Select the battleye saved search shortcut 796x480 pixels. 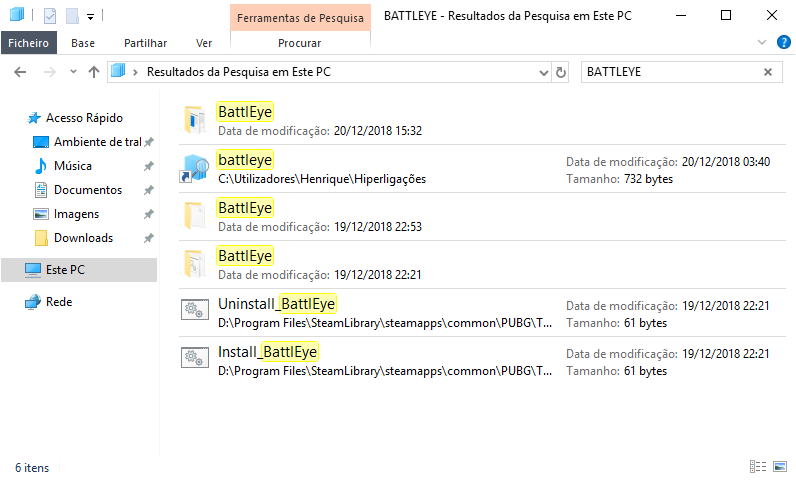tap(482, 169)
